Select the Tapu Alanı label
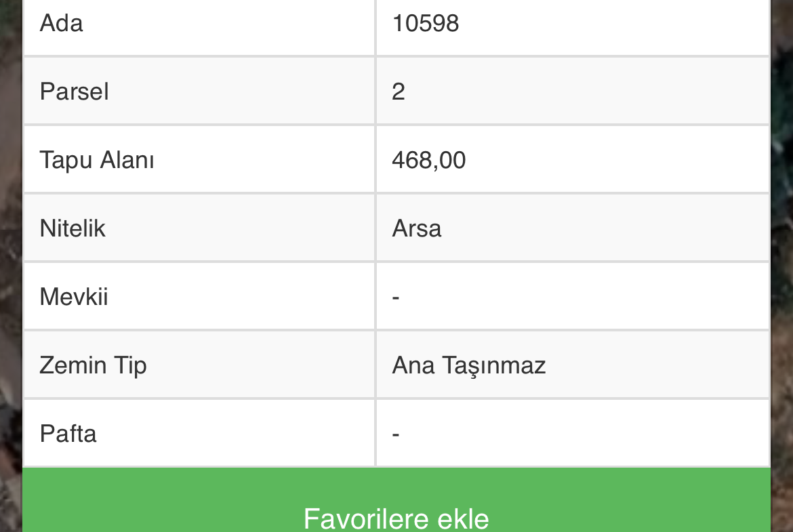 pos(97,161)
